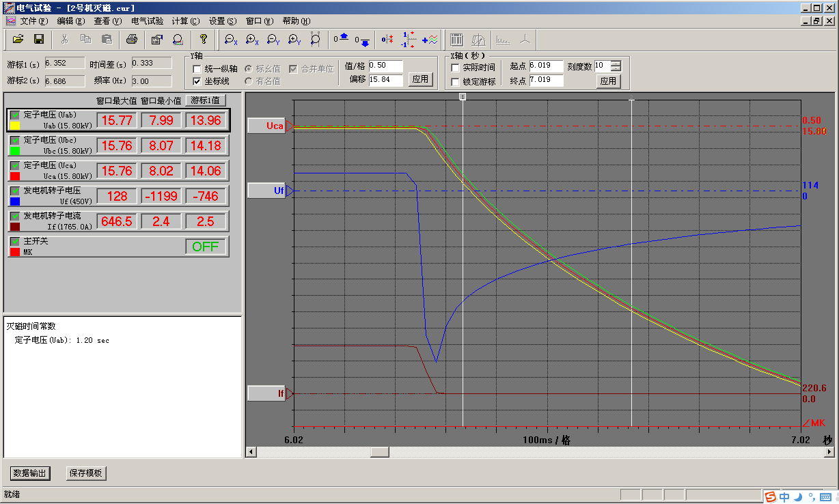Screen dimensions: 839x504
Task: Click the If channel label marker on chart
Action: point(266,393)
